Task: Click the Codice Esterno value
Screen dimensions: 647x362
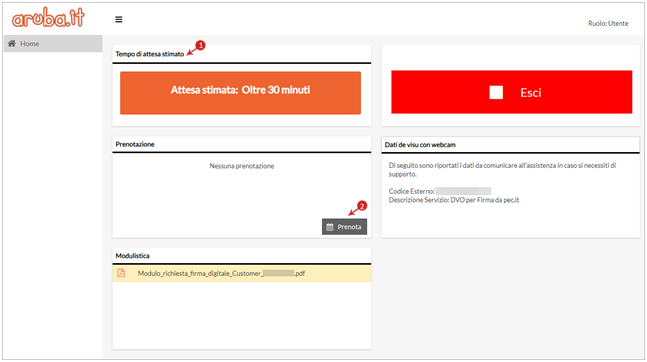Action: pyautogui.click(x=463, y=191)
